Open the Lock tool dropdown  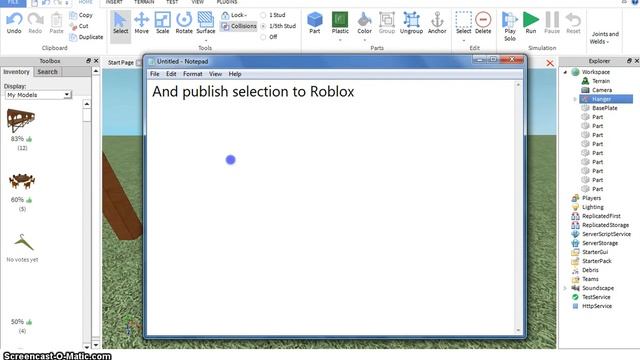point(235,15)
